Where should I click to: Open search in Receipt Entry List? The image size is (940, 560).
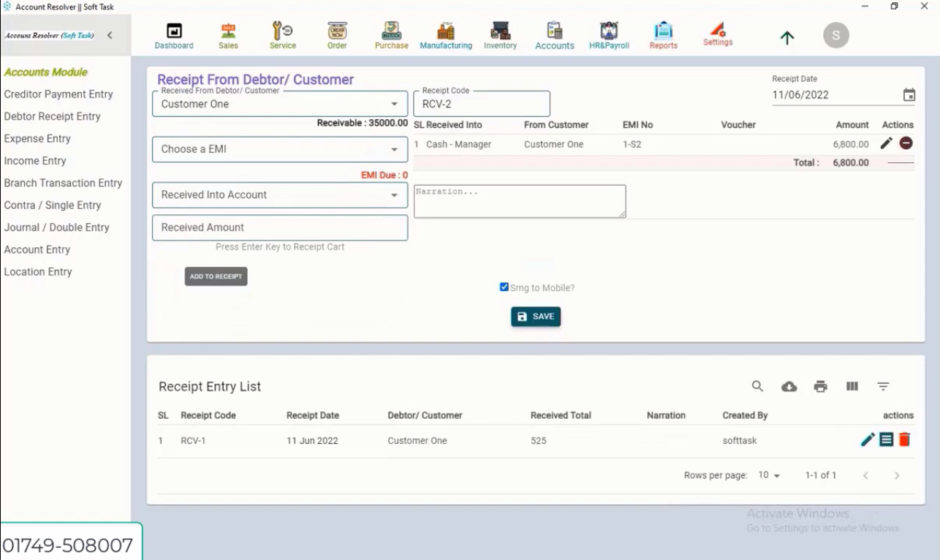[x=757, y=386]
